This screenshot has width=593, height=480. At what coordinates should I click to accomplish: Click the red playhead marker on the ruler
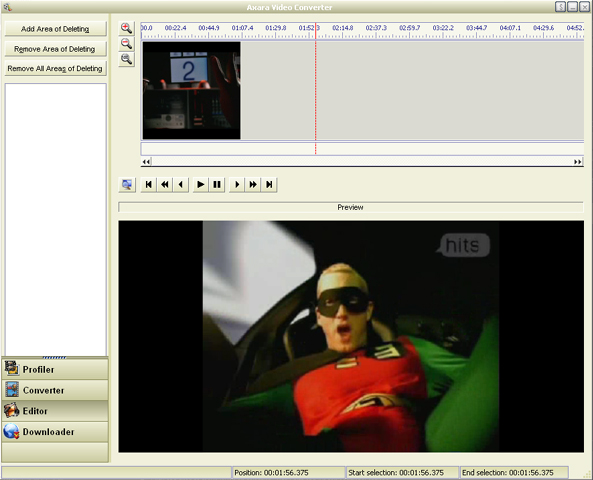pyautogui.click(x=316, y=31)
